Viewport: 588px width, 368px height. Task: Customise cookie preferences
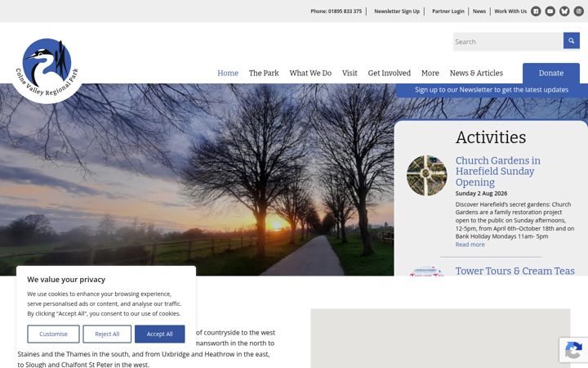(53, 334)
